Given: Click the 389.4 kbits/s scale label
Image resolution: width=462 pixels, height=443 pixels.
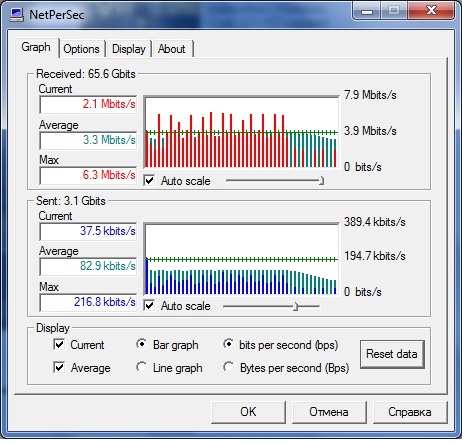Looking at the screenshot, I should 375,222.
